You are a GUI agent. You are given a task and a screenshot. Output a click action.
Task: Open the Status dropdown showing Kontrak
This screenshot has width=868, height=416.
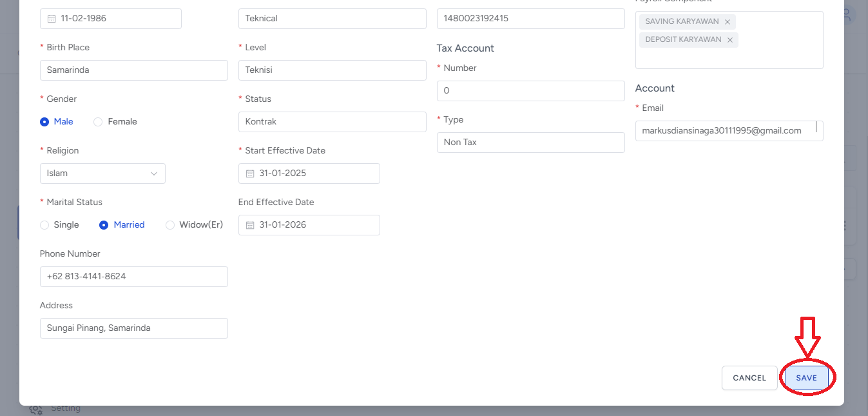pyautogui.click(x=332, y=122)
